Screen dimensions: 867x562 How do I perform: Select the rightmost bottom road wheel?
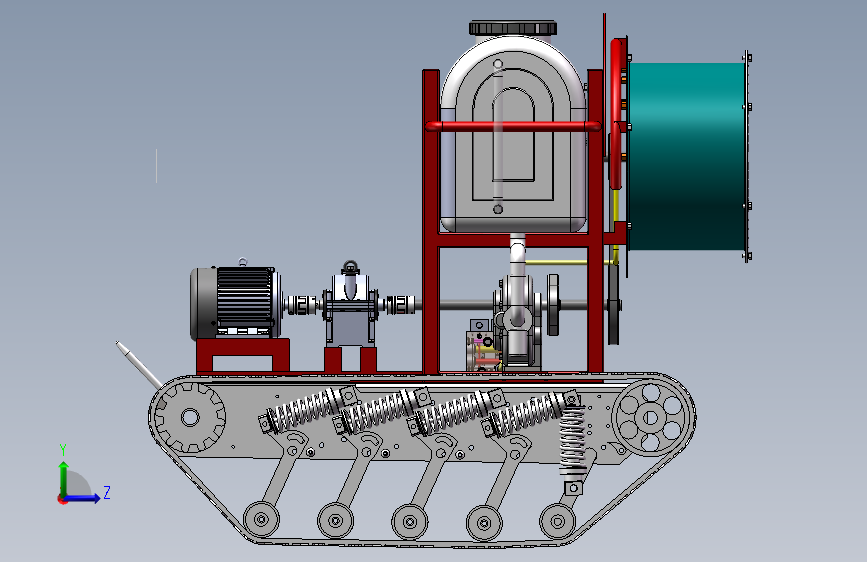pos(557,522)
